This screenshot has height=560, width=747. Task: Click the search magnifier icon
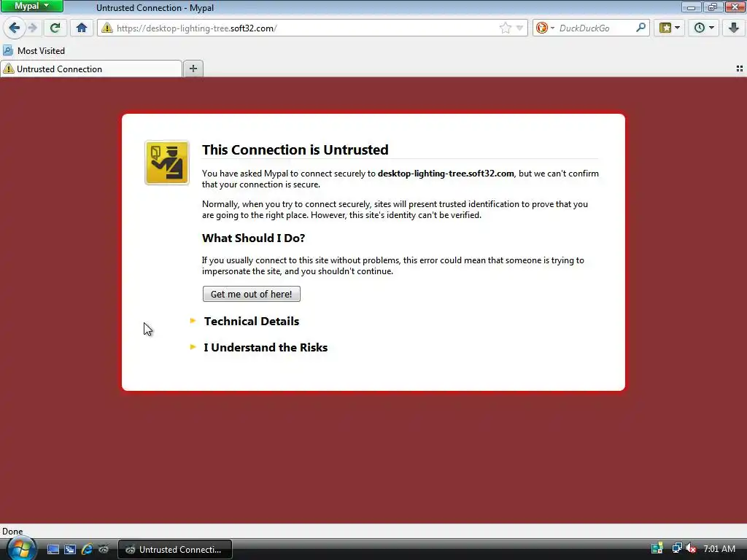640,28
